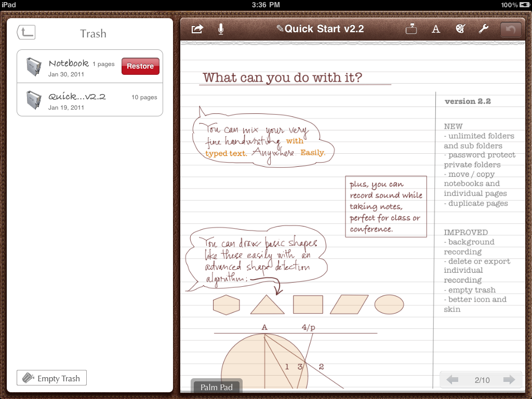Screen dimensions: 532x399
Task: Click the 'IMPROVED' heading text
Action: coord(466,232)
